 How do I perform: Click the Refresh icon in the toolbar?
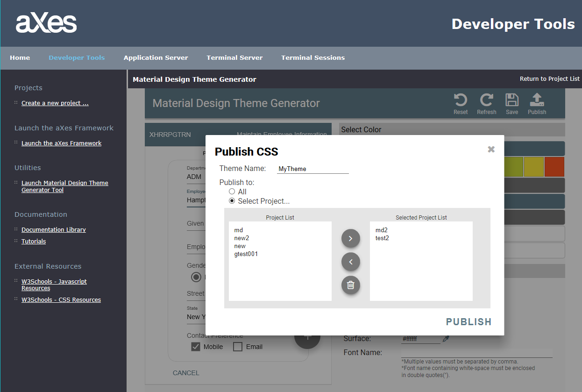(x=486, y=101)
